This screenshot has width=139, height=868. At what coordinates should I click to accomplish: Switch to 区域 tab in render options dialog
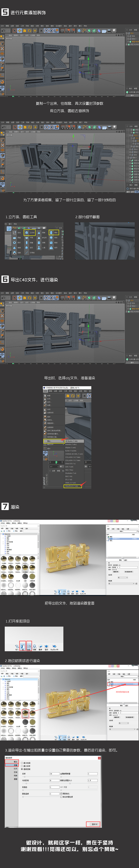coord(15,772)
